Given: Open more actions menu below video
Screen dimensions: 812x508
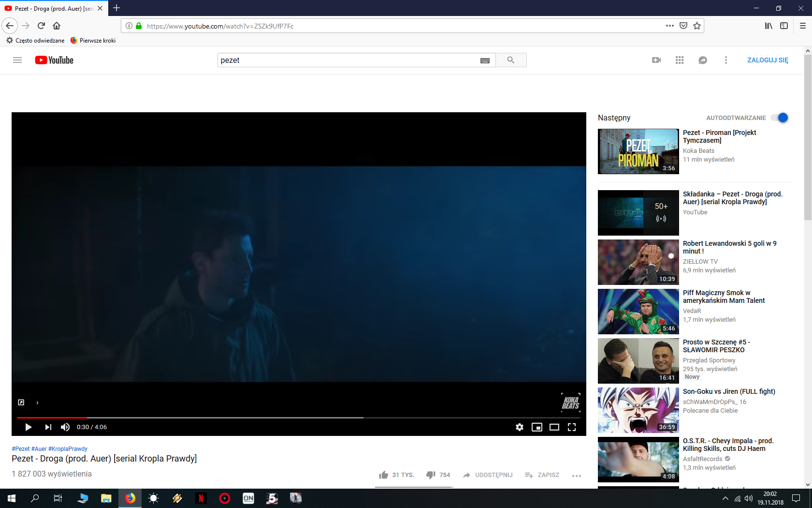Looking at the screenshot, I should tap(577, 476).
